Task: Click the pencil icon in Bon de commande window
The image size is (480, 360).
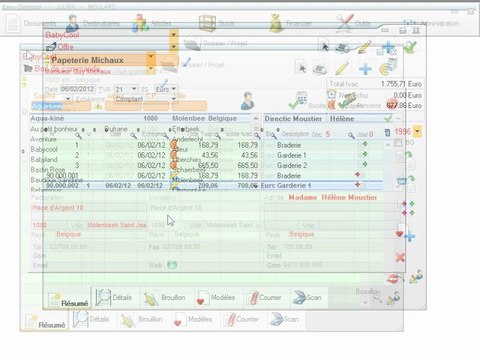Action: click(342, 68)
